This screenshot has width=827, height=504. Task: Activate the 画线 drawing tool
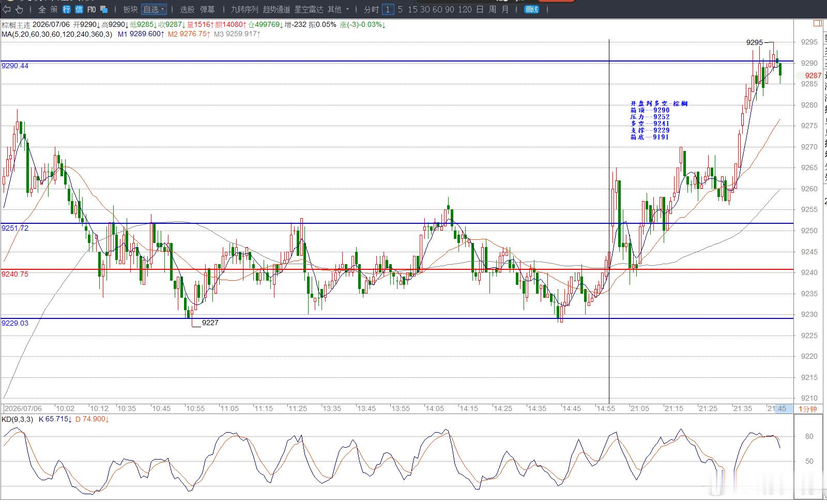(x=532, y=9)
